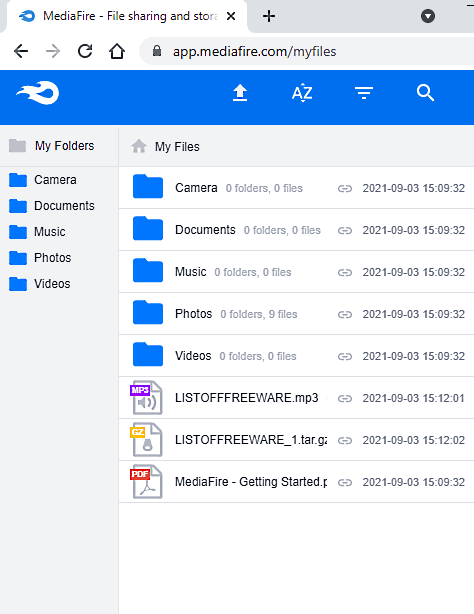This screenshot has height=614, width=474.
Task: Open the filter files icon
Action: pyautogui.click(x=364, y=93)
